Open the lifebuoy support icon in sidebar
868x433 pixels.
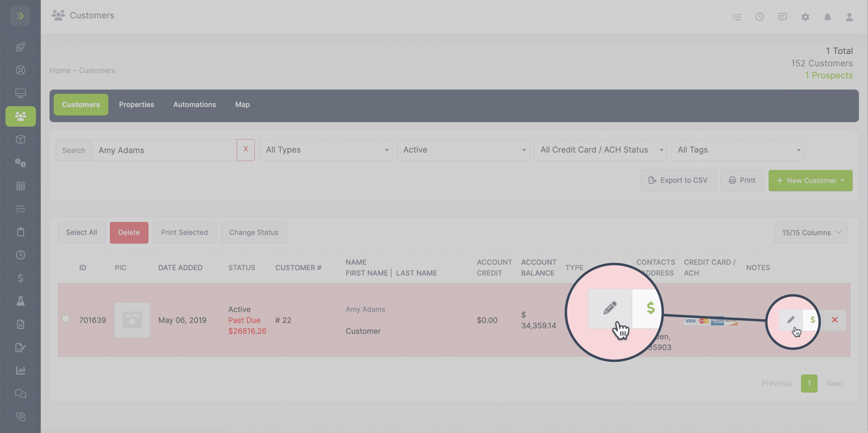point(20,70)
